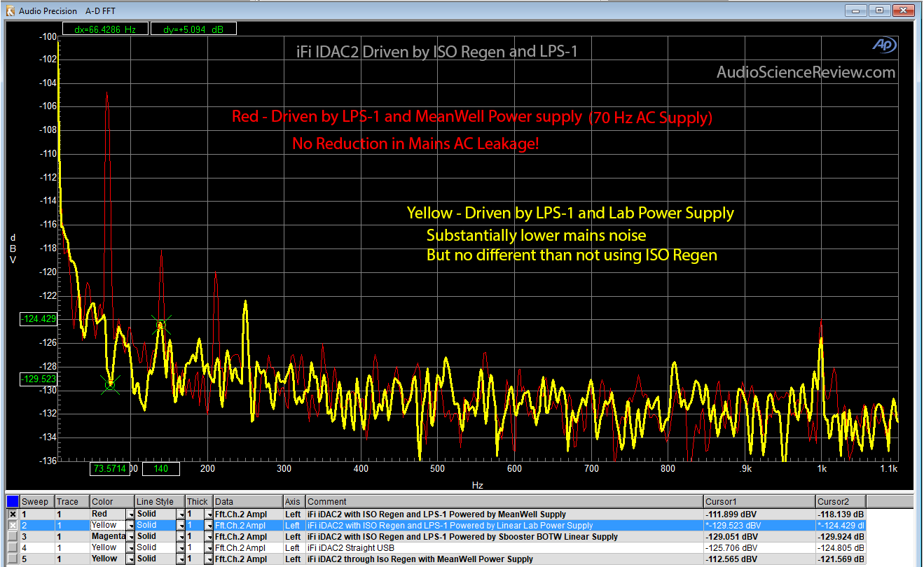This screenshot has height=567, width=924.
Task: Enable sweep 4 Straight USB trace checkbox
Action: pyautogui.click(x=13, y=547)
